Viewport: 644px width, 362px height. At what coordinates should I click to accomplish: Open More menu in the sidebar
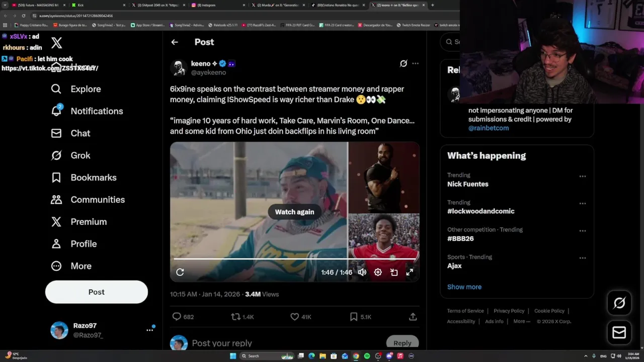point(71,266)
